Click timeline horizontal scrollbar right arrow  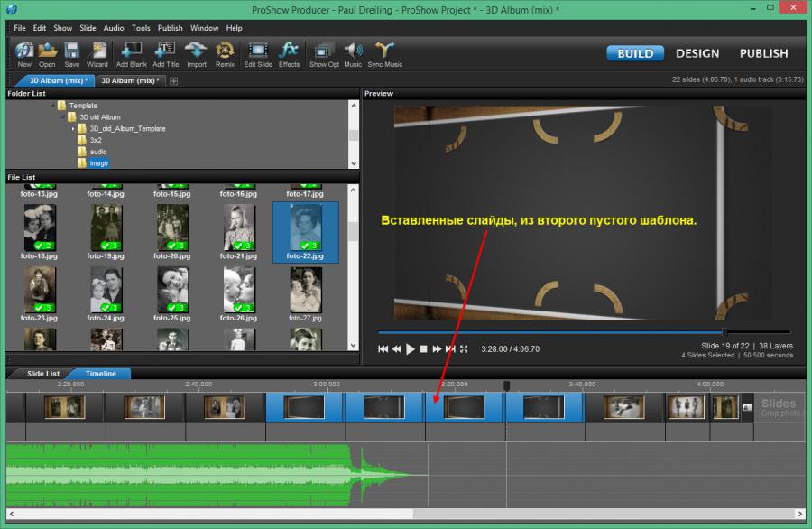pos(799,514)
